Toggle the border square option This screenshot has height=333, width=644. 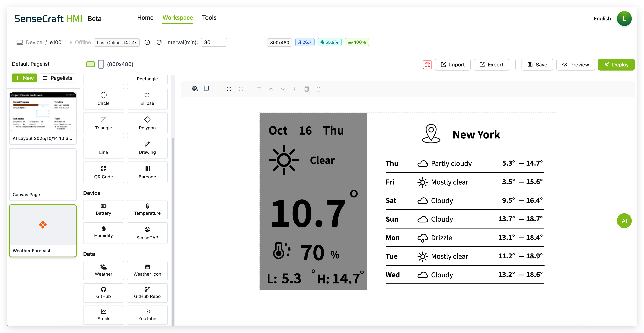coord(206,89)
